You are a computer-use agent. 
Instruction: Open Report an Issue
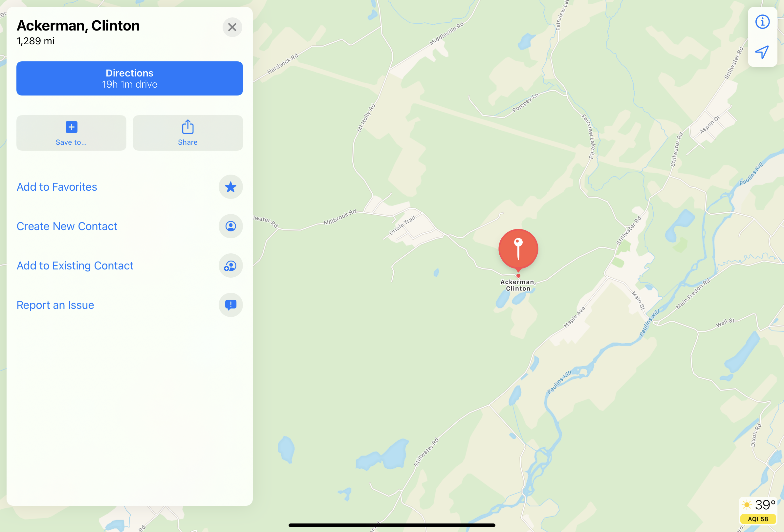pyautogui.click(x=55, y=305)
